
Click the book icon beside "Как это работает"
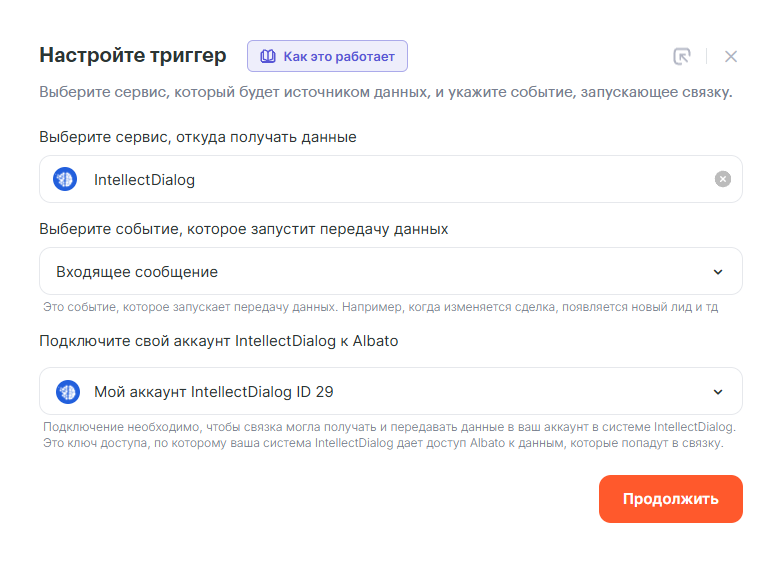coord(267,56)
